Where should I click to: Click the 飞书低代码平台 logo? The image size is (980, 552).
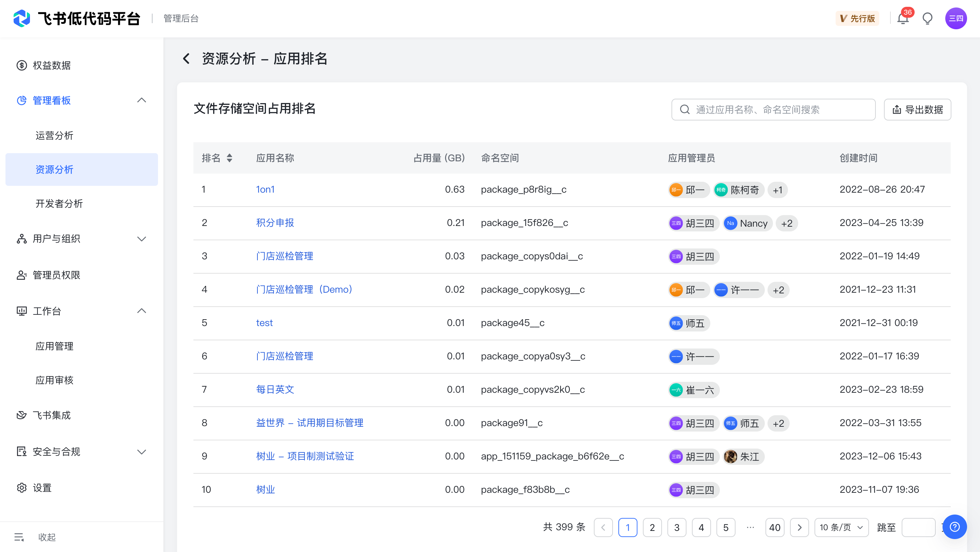22,18
